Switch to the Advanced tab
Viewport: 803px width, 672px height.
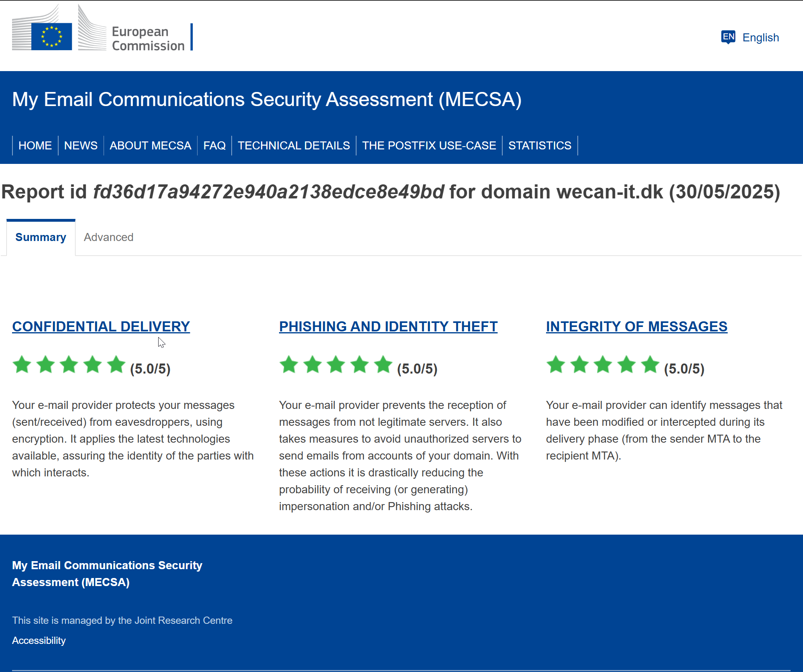[x=108, y=237]
